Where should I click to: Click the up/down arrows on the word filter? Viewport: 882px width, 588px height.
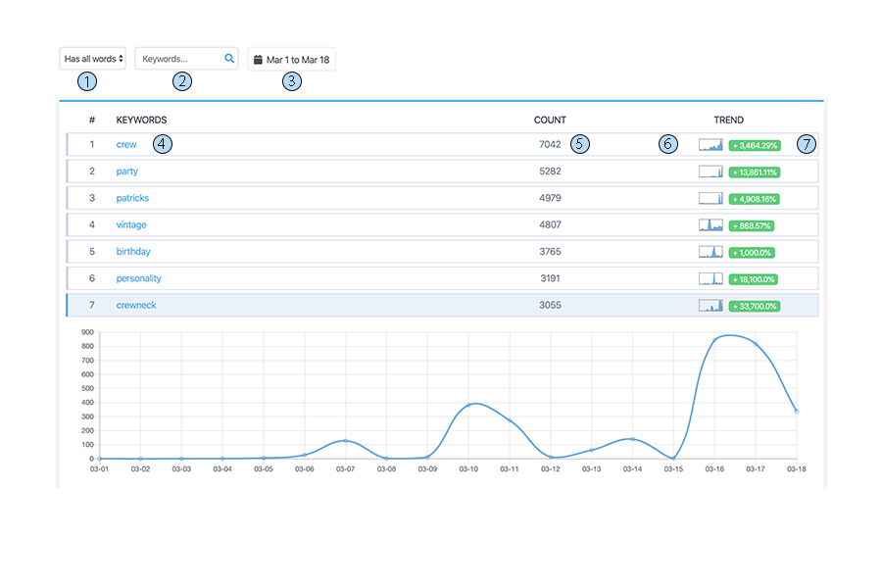pyautogui.click(x=120, y=58)
